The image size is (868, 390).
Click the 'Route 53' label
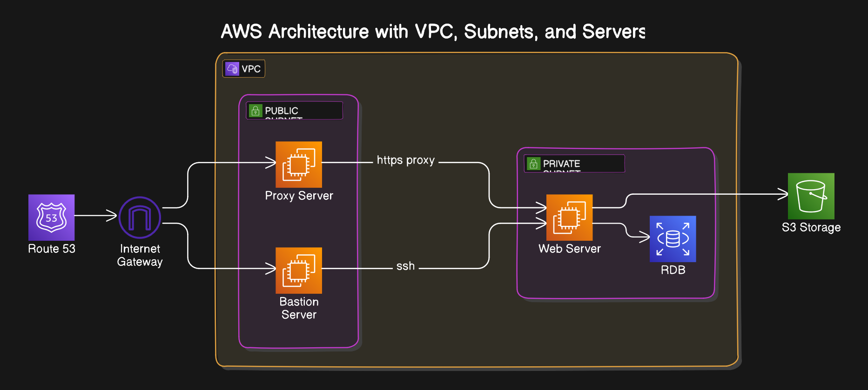[x=52, y=249]
